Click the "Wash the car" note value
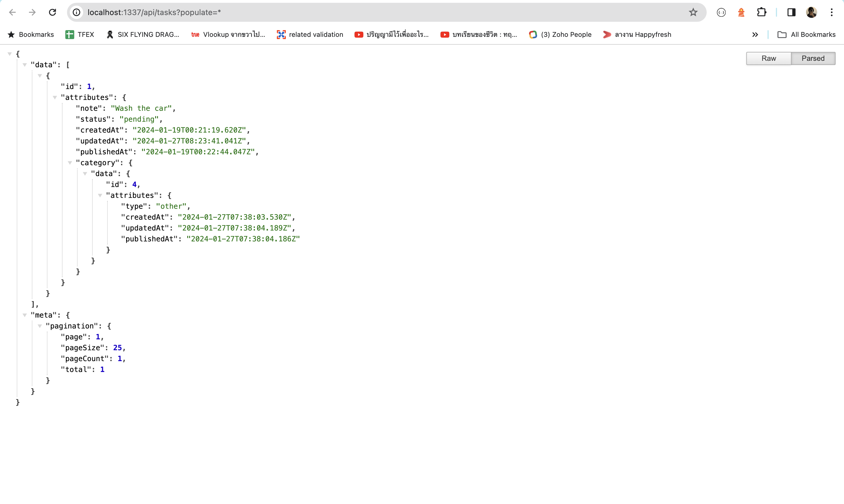This screenshot has width=844, height=504. [141, 108]
